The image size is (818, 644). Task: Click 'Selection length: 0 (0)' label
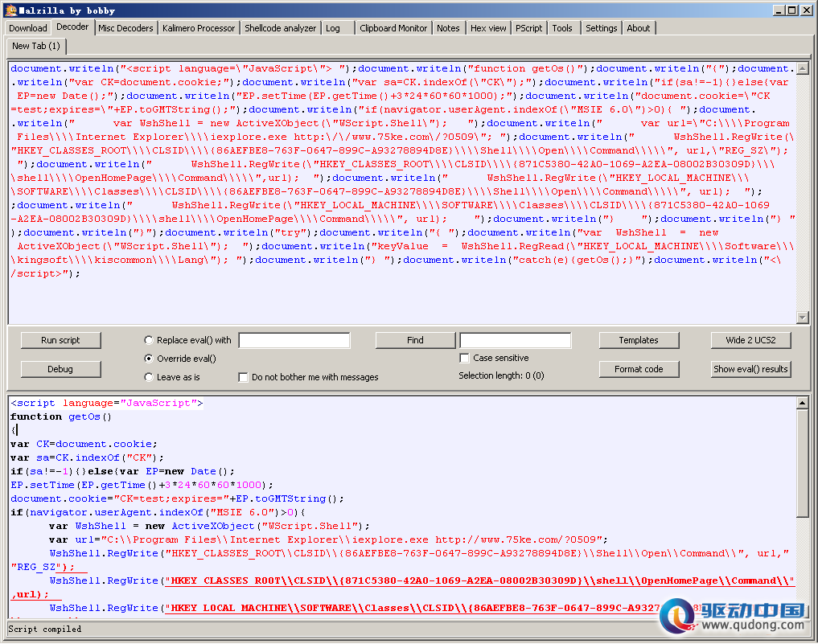click(x=501, y=375)
